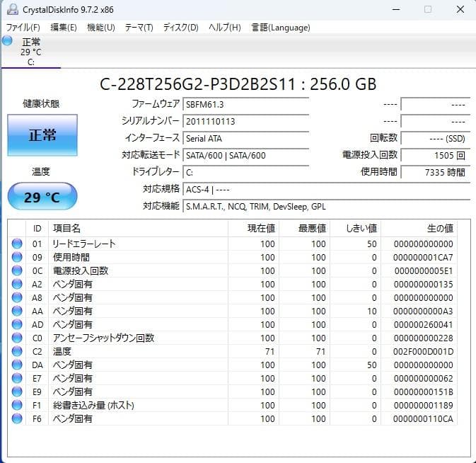The height and width of the screenshot is (463, 476).
Task: Open the テーマ(T) menu
Action: pyautogui.click(x=139, y=28)
